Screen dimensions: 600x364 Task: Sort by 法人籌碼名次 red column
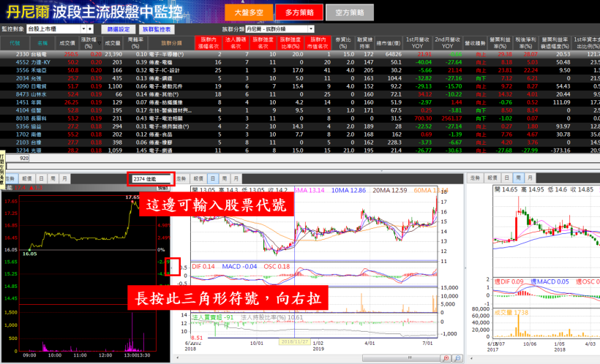[x=236, y=43]
